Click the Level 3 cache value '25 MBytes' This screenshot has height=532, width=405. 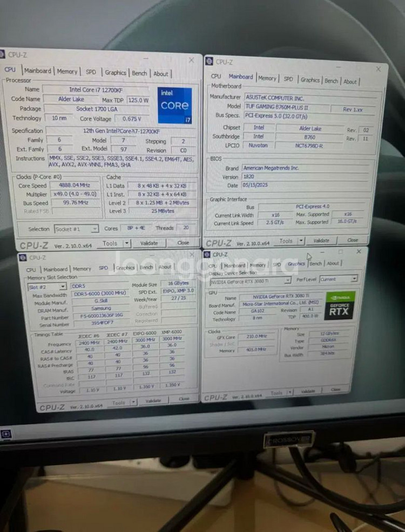point(163,211)
